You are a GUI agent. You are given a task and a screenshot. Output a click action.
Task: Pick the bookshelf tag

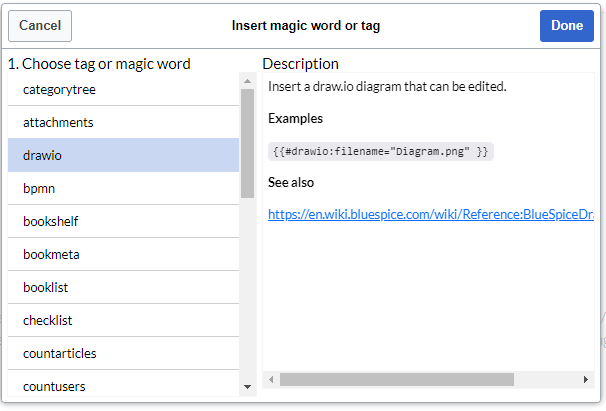123,221
